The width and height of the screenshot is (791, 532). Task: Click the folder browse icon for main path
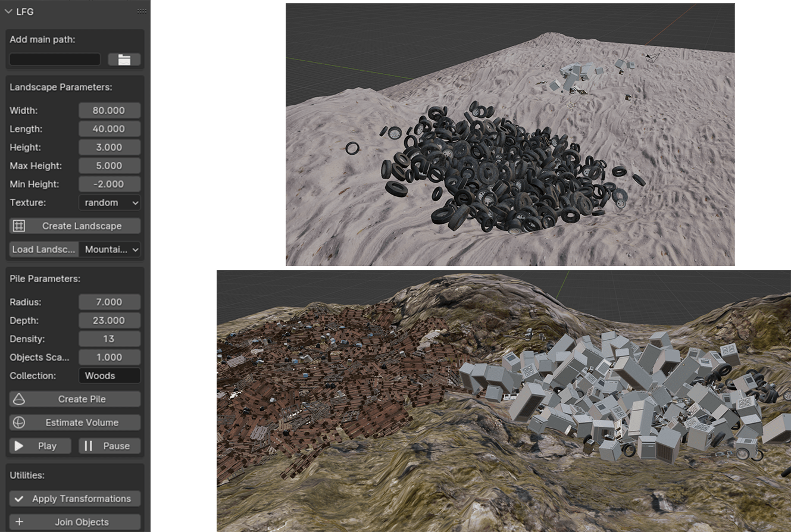coord(124,60)
